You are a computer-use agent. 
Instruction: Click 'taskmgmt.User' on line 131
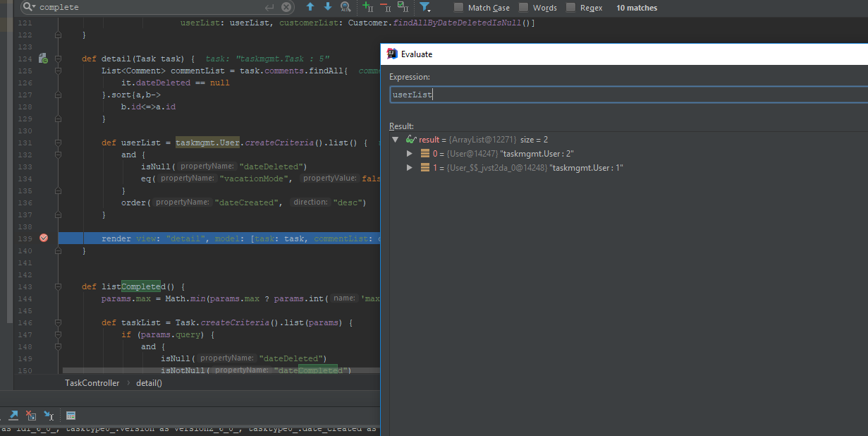[x=208, y=143]
